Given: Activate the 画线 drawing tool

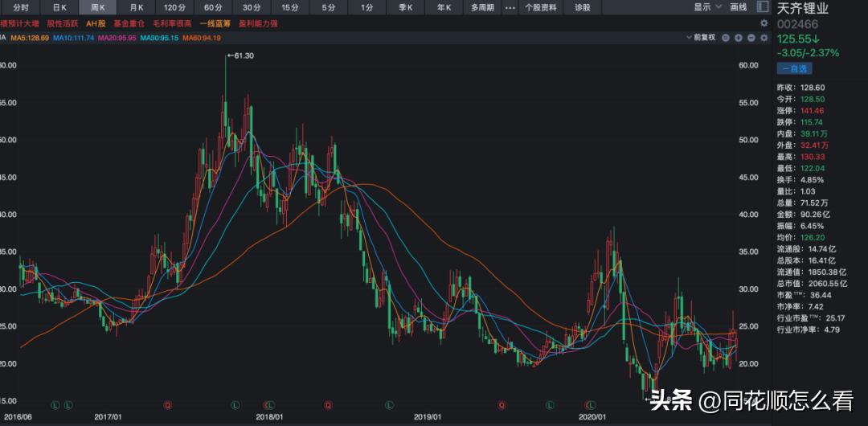Looking at the screenshot, I should click(x=739, y=7).
